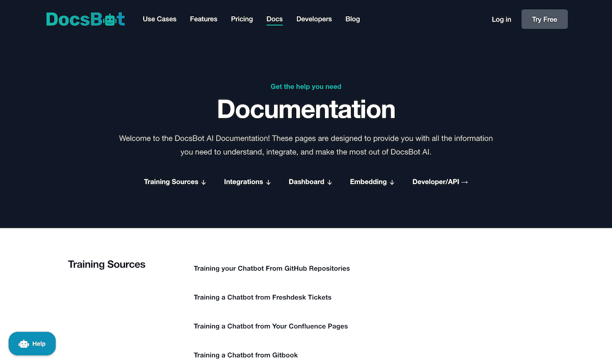Viewport: 612px width, 364px height.
Task: Go to the Pricing page
Action: (242, 19)
